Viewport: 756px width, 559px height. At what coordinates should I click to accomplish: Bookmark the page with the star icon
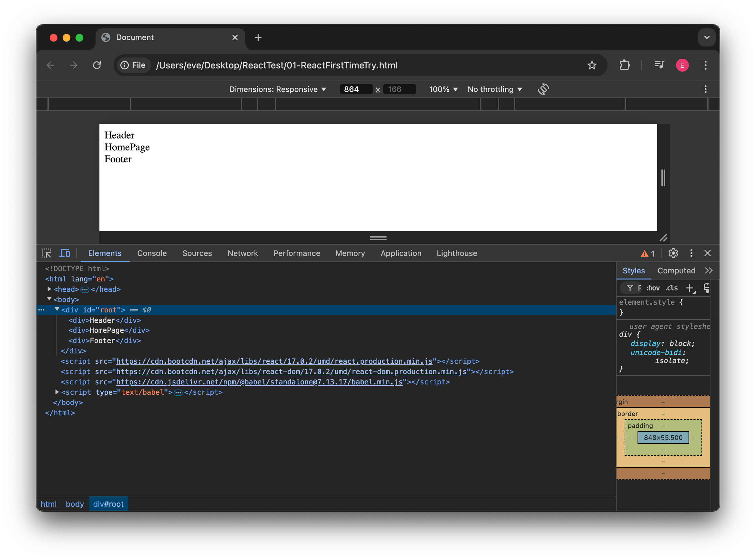click(592, 65)
